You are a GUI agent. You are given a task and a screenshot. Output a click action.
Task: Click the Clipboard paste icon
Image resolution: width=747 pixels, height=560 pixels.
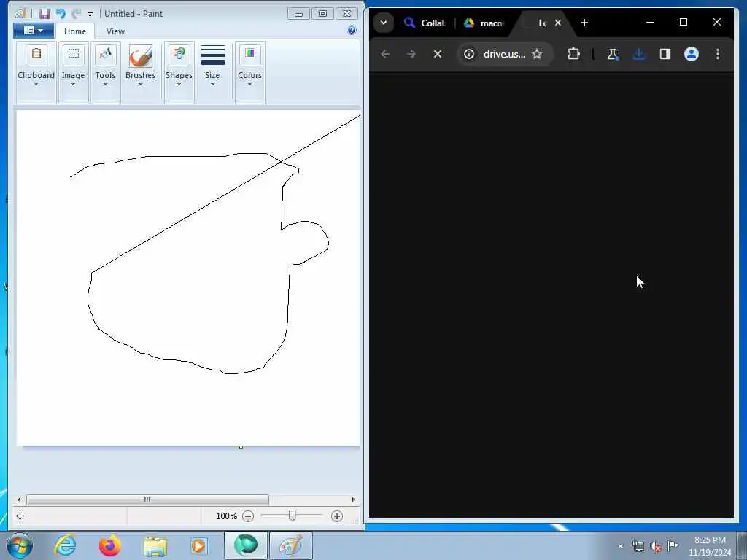[36, 54]
